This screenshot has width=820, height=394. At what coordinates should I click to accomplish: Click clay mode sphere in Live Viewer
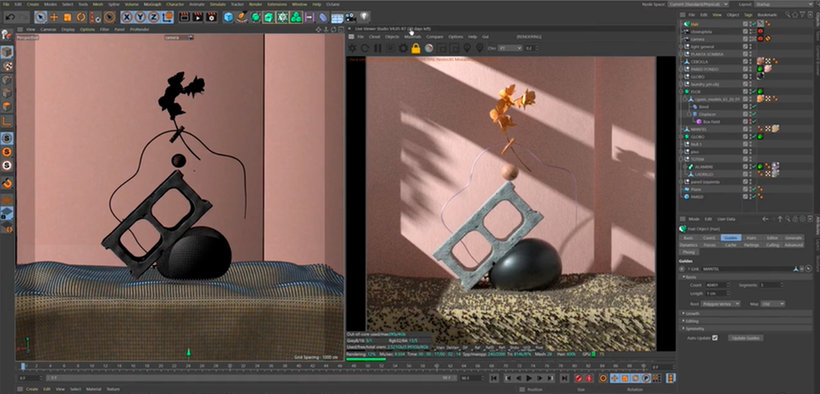(x=429, y=49)
